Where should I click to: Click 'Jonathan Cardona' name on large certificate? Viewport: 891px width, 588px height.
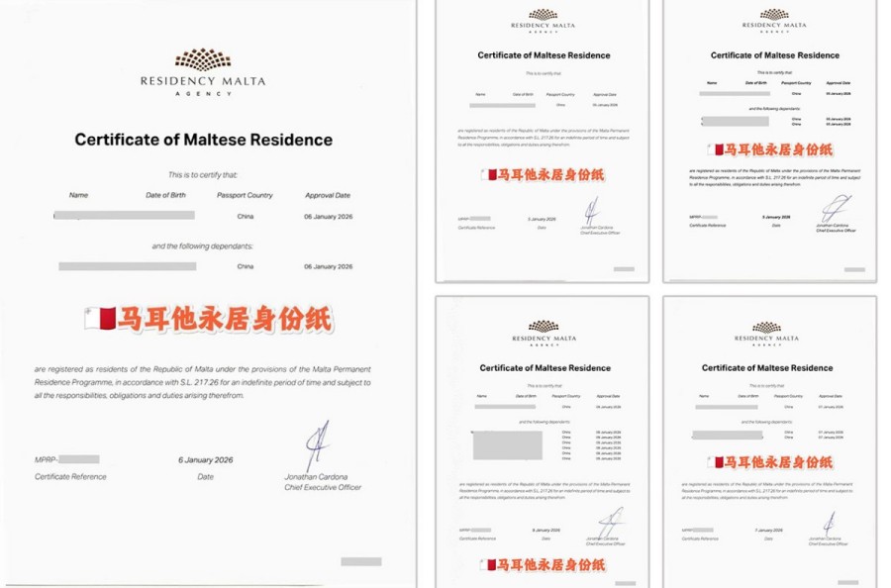click(316, 477)
